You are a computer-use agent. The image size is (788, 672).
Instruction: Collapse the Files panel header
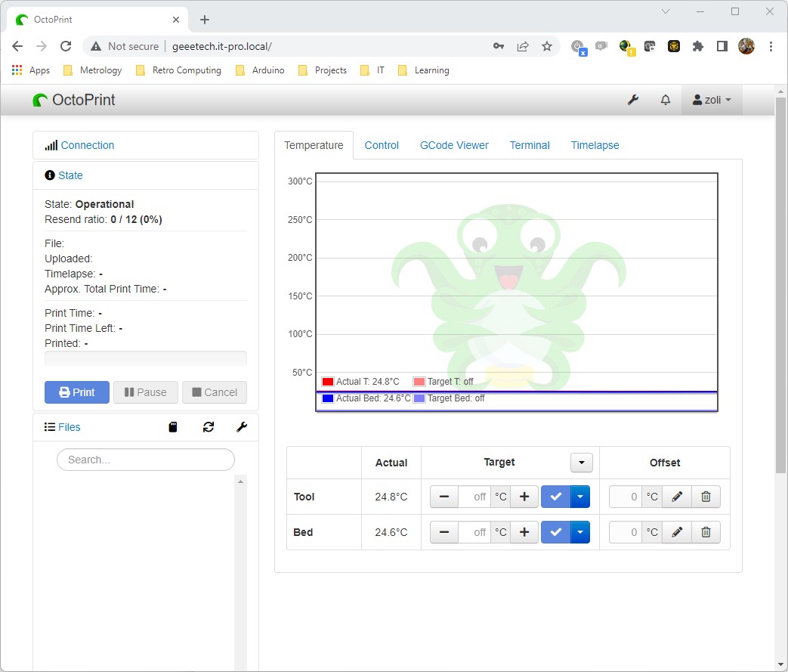(x=69, y=427)
